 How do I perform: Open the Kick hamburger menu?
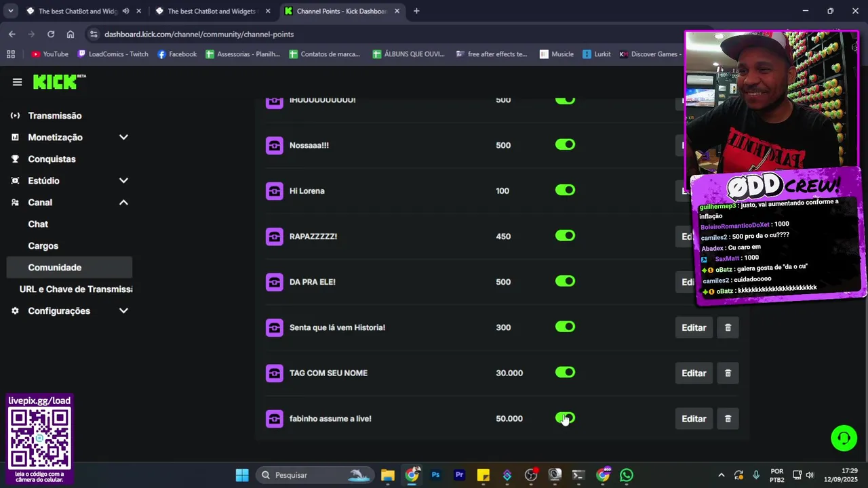[17, 82]
